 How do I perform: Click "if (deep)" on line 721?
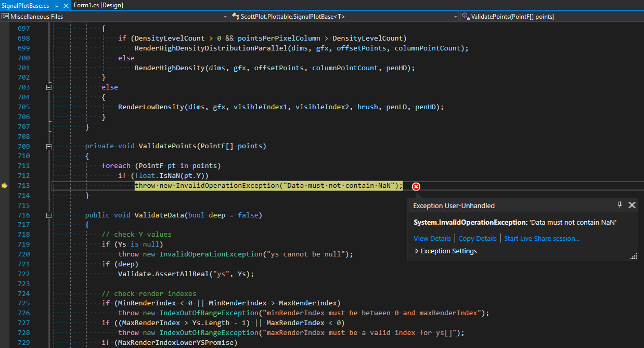tap(120, 264)
